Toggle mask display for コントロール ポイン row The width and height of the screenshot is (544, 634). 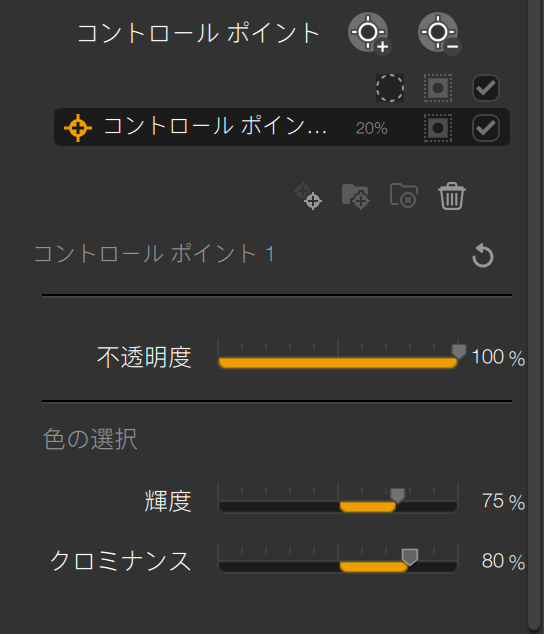tap(438, 128)
